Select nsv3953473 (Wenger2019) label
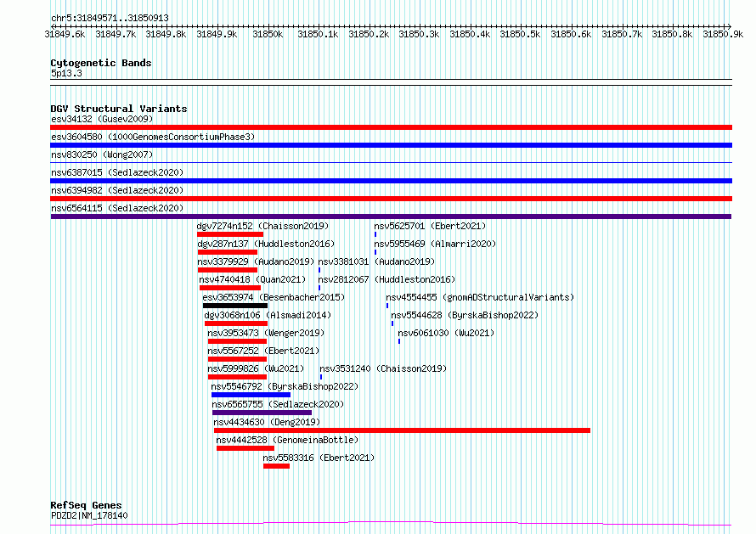The image size is (756, 534). 266,333
